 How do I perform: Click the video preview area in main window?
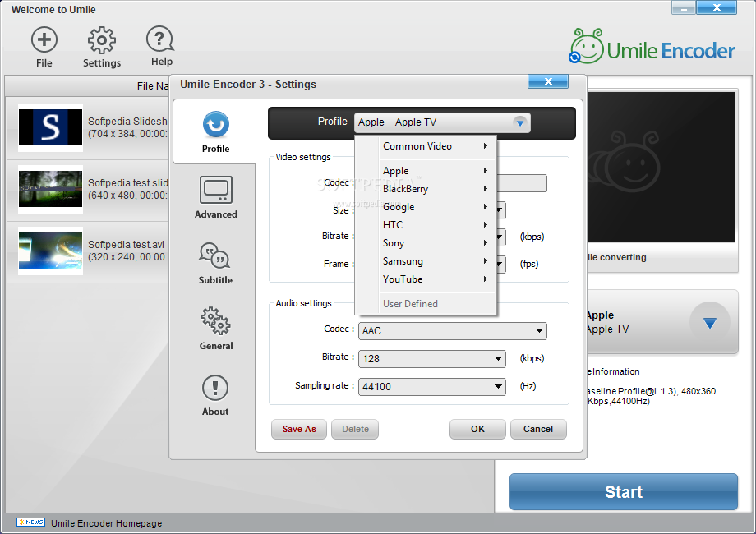[661, 168]
